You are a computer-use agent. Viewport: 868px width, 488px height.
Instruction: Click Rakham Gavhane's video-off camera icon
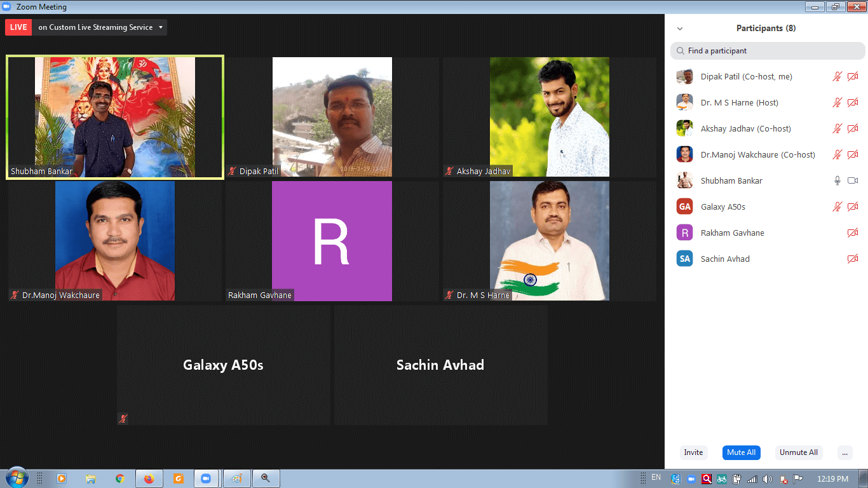click(853, 233)
